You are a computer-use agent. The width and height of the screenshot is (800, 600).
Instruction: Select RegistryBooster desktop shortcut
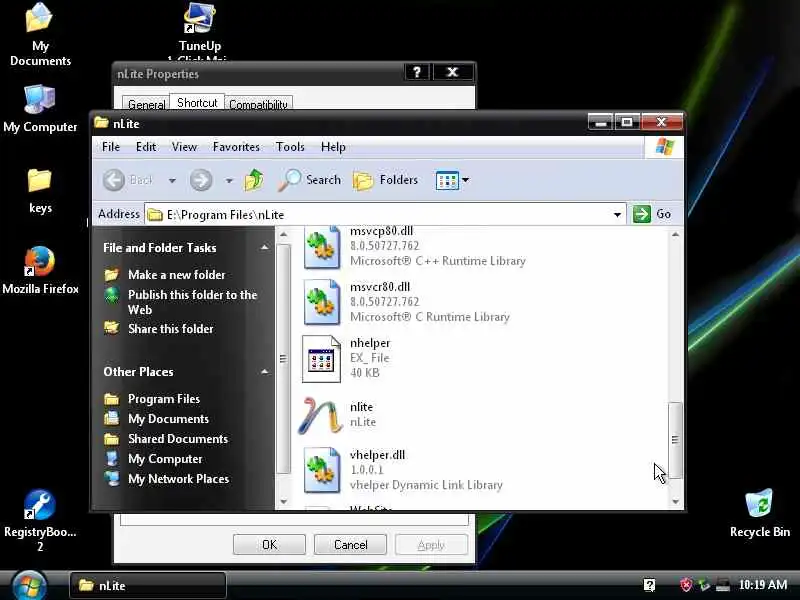point(40,520)
